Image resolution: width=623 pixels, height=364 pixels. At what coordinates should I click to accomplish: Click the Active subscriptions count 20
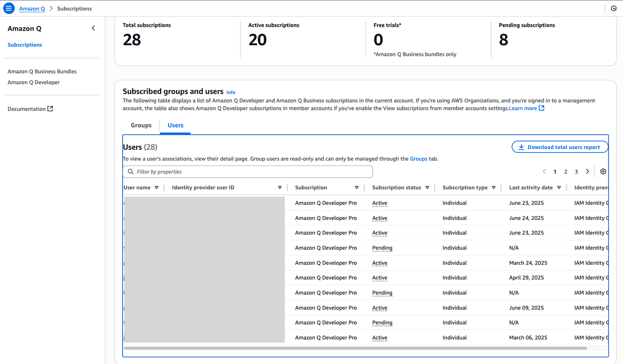coord(257,40)
